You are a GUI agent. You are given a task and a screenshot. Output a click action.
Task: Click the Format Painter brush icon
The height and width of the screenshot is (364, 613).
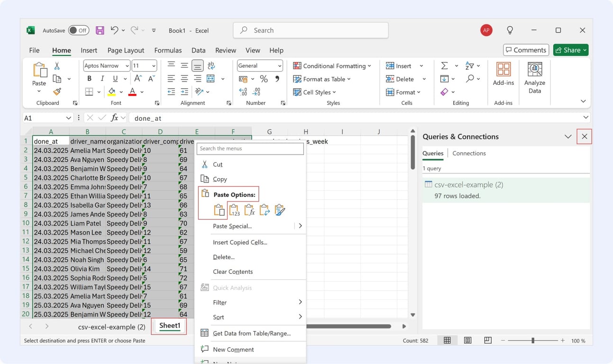tap(57, 91)
